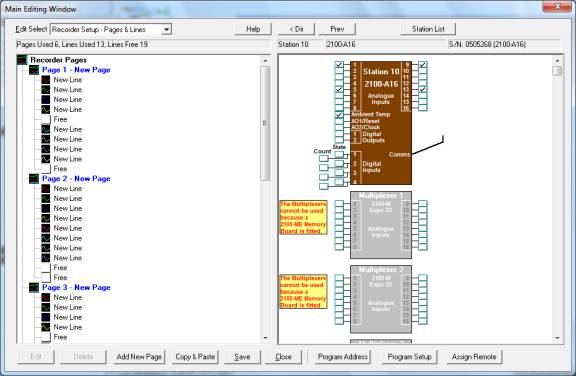Click the Copy & Paste button
Image resolution: width=576 pixels, height=376 pixels.
(x=195, y=357)
